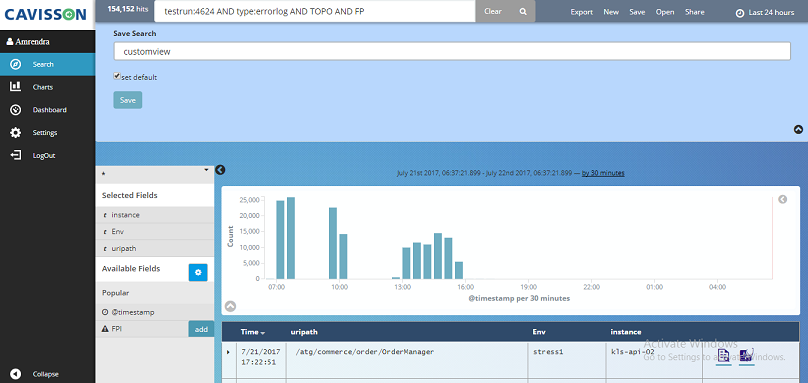Open the Search section in sidebar
Viewport: 808px width, 383px height.
coord(47,64)
